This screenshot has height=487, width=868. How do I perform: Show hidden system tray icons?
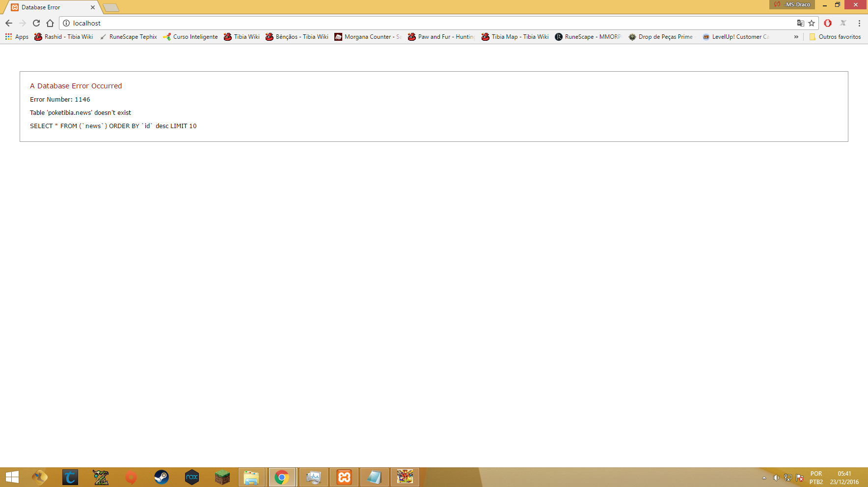[x=764, y=478]
